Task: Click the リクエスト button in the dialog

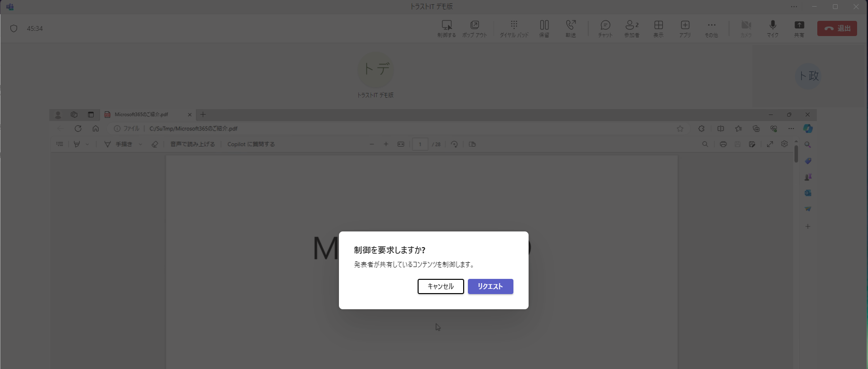Action: pos(490,286)
